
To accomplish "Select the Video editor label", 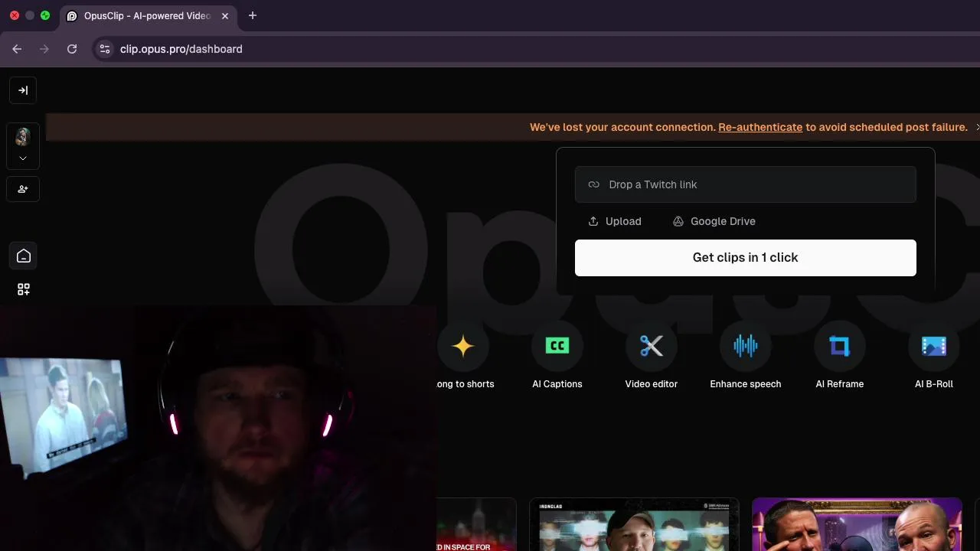I will (652, 384).
